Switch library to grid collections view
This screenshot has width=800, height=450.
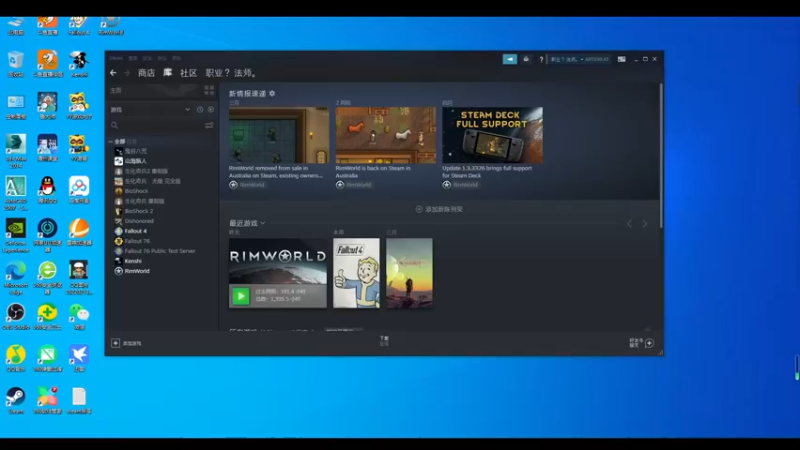tap(209, 90)
